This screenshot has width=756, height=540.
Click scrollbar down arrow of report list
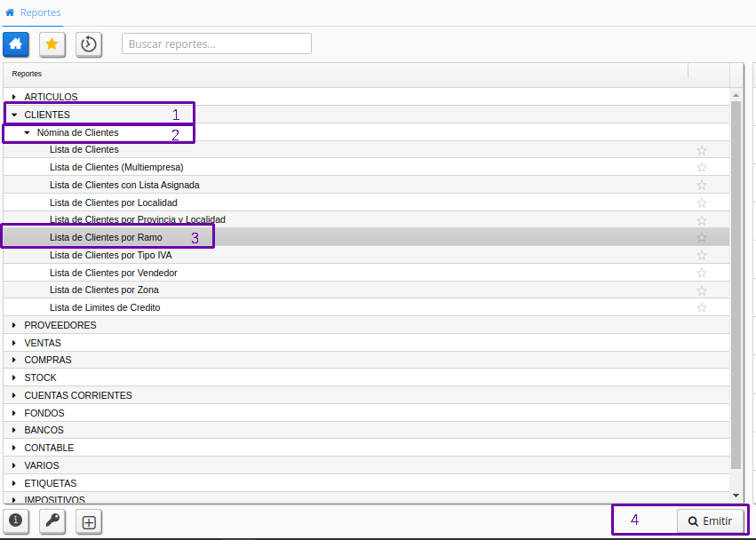tap(736, 496)
